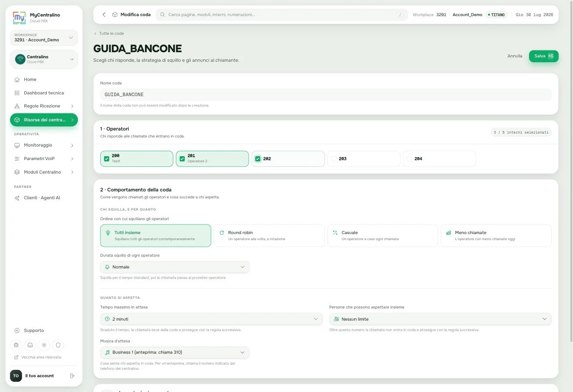Open the Persone che possono aspettare dropdown
The width and height of the screenshot is (573, 392).
point(440,319)
